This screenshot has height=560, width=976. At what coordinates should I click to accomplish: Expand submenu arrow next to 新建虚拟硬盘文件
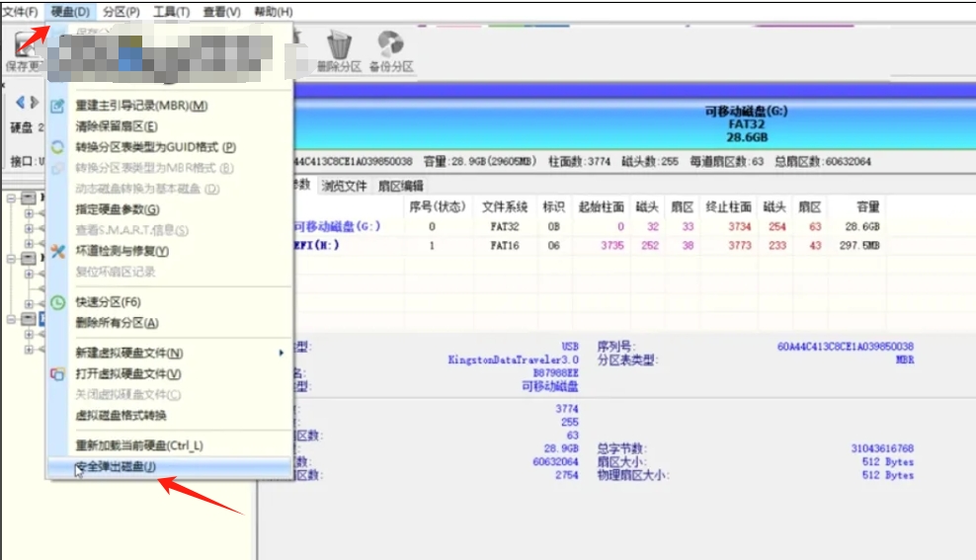281,354
